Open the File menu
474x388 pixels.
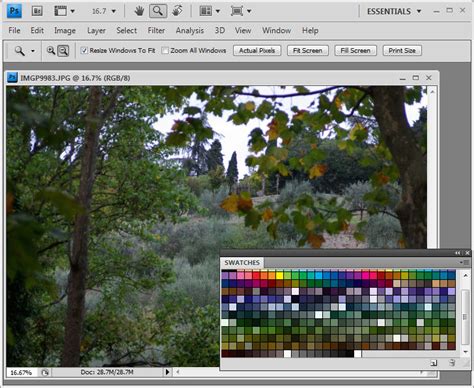(x=14, y=31)
